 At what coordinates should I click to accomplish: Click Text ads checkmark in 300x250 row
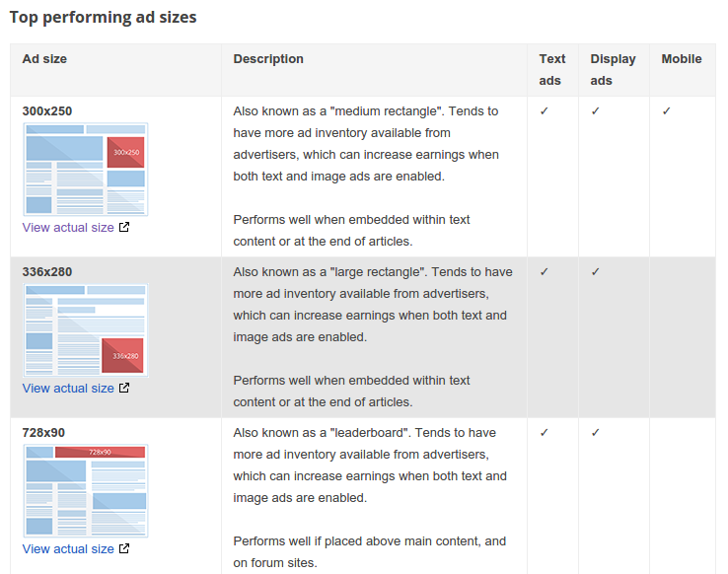[x=545, y=111]
